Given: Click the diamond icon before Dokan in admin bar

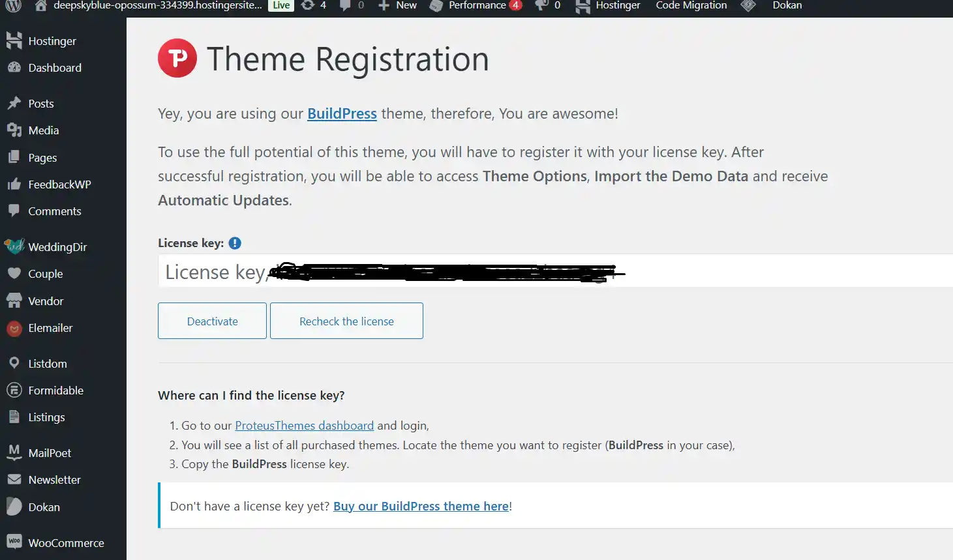Looking at the screenshot, I should (x=748, y=5).
